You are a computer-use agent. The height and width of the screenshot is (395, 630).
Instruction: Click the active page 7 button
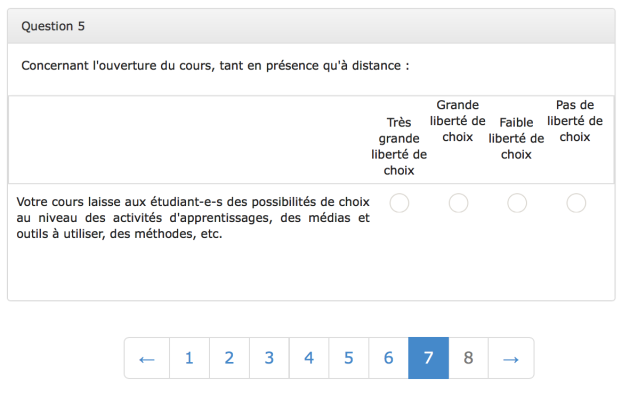click(428, 358)
